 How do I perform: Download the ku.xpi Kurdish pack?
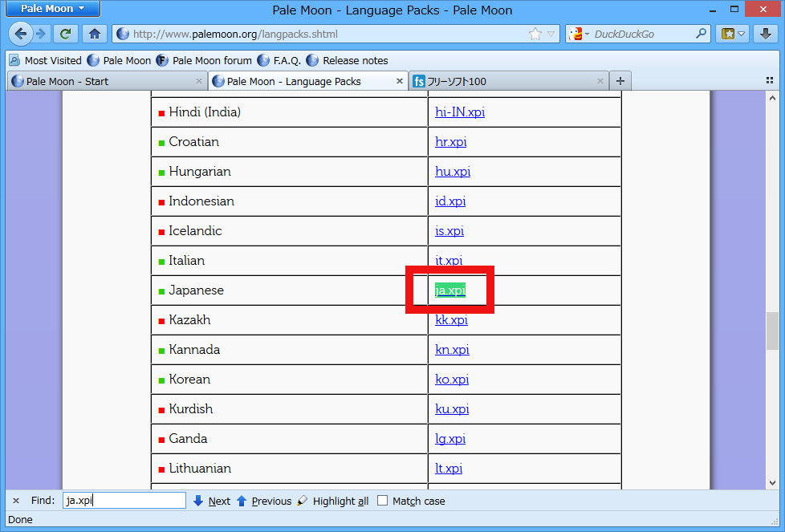pos(452,409)
